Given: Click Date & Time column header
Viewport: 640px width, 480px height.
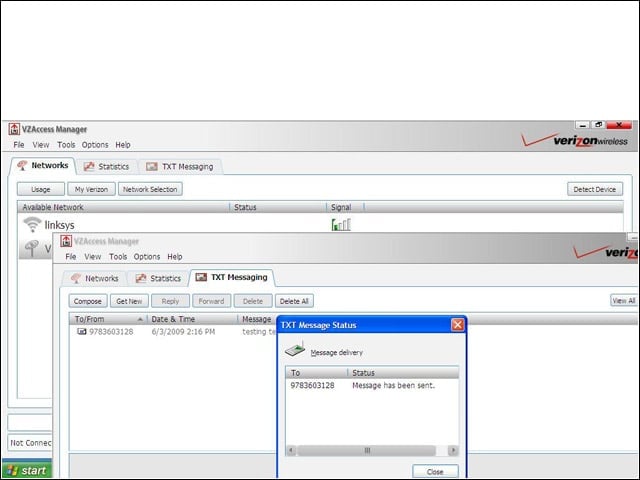Looking at the screenshot, I should pos(192,319).
